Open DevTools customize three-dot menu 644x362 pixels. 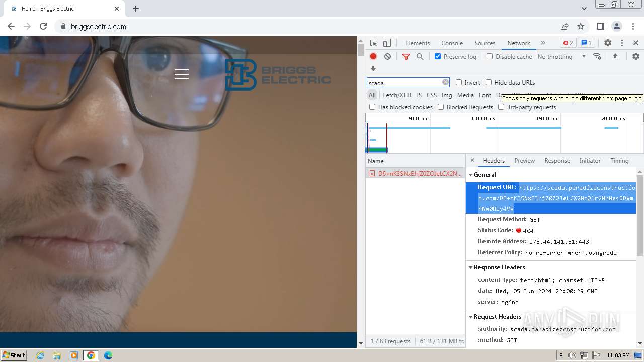622,43
